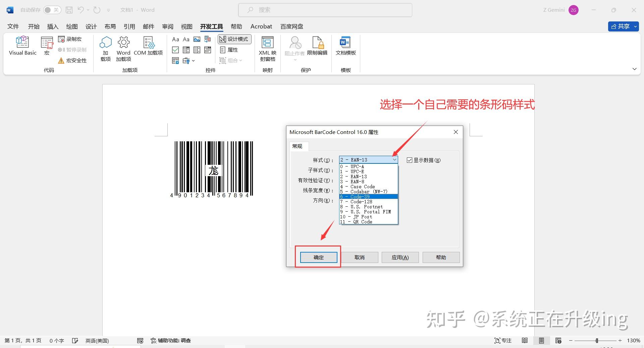The height and width of the screenshot is (348, 644).
Task: Switch to the 百度网盘 tab
Action: (292, 26)
